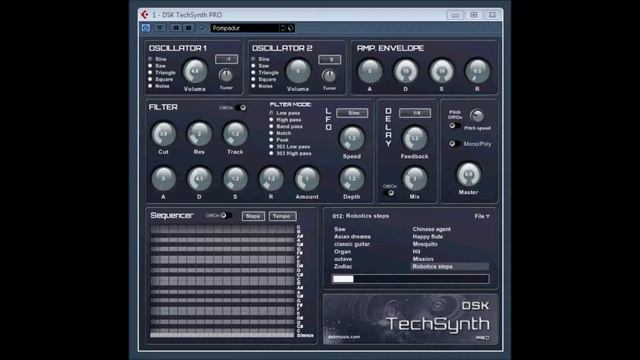Click the Tempo button in Sequencer
Image resolution: width=640 pixels, height=360 pixels.
pos(282,216)
